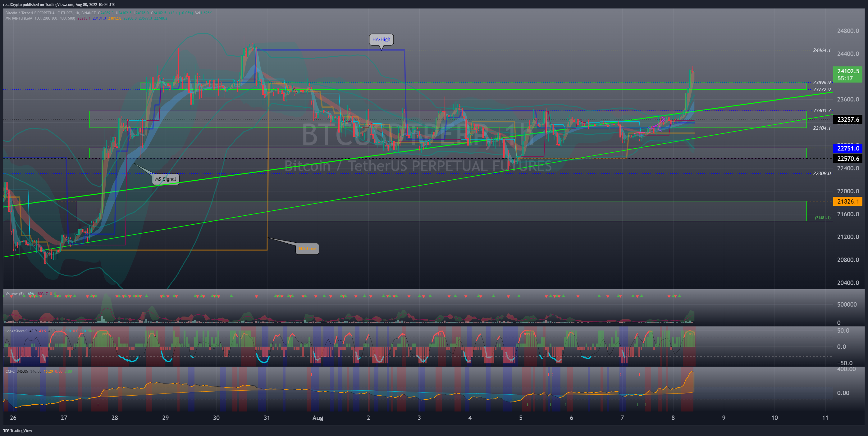The image size is (868, 436).
Task: Click the red EMA value 23235.1
Action: click(84, 18)
